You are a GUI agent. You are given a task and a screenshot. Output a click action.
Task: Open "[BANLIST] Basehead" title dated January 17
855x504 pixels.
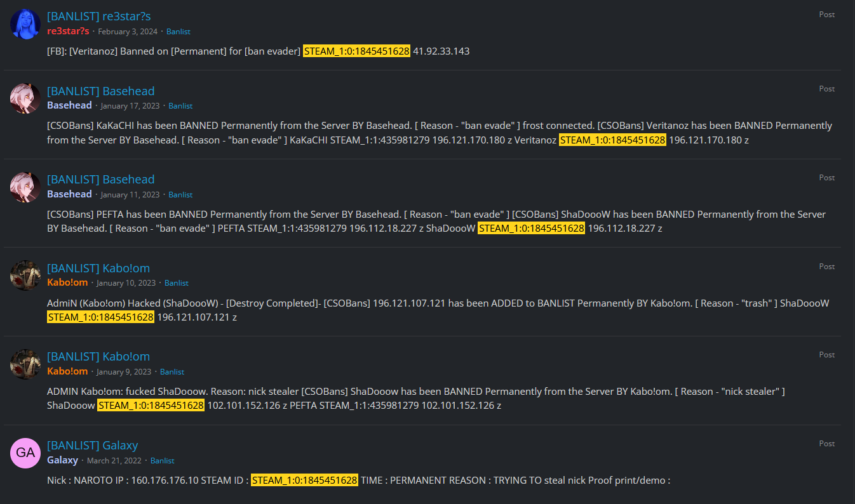click(x=100, y=91)
